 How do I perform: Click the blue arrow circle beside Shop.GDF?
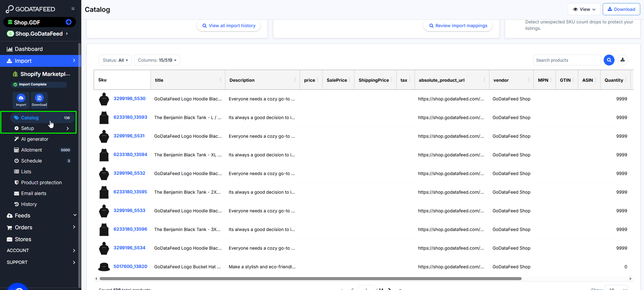(68, 22)
